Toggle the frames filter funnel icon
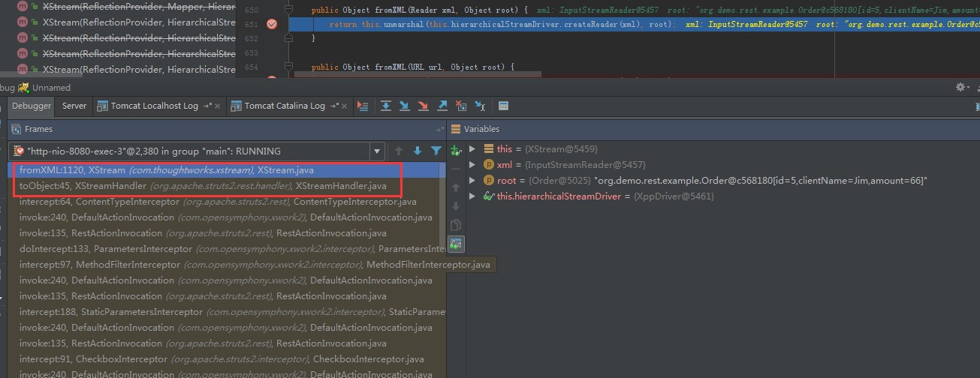Screen dimensions: 980x378 point(436,151)
